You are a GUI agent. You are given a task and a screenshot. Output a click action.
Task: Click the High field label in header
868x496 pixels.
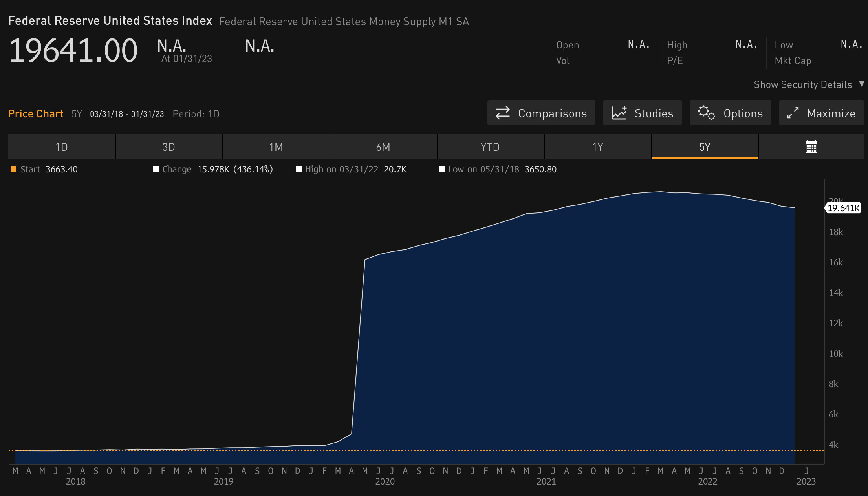point(677,45)
